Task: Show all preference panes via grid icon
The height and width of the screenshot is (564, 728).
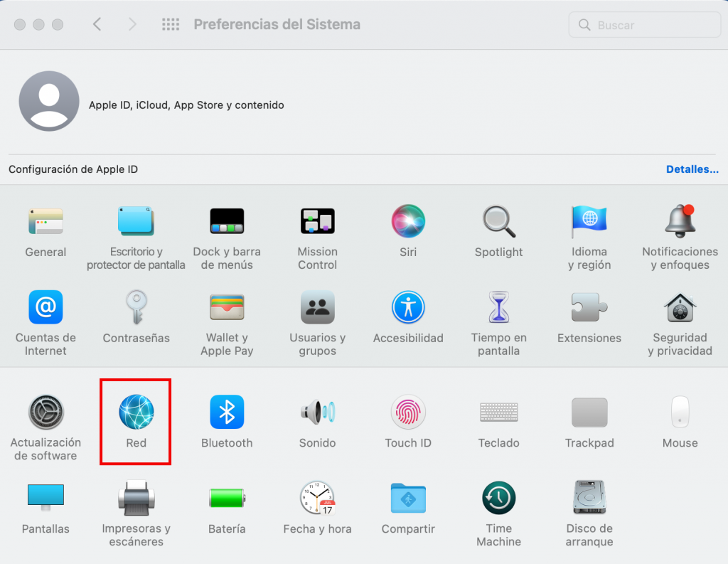Action: coord(171,23)
